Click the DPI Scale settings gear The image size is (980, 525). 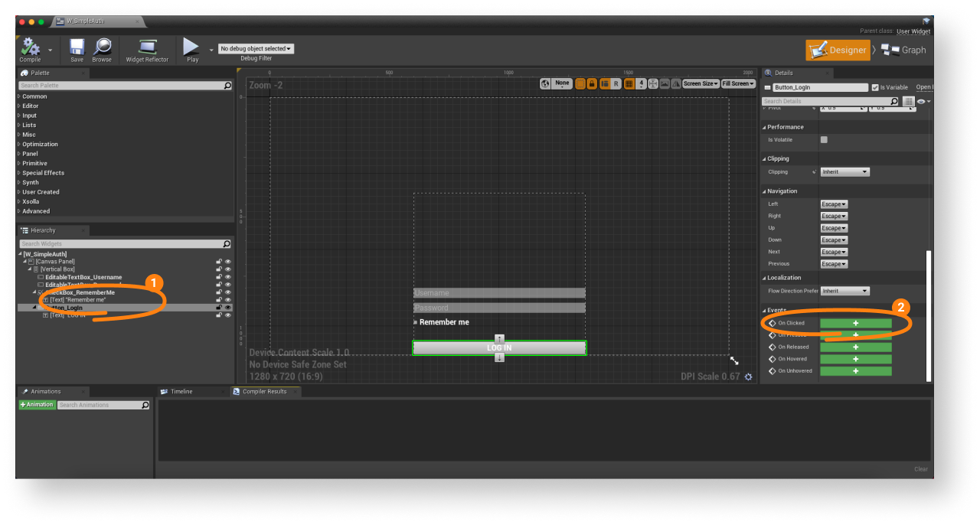point(748,377)
